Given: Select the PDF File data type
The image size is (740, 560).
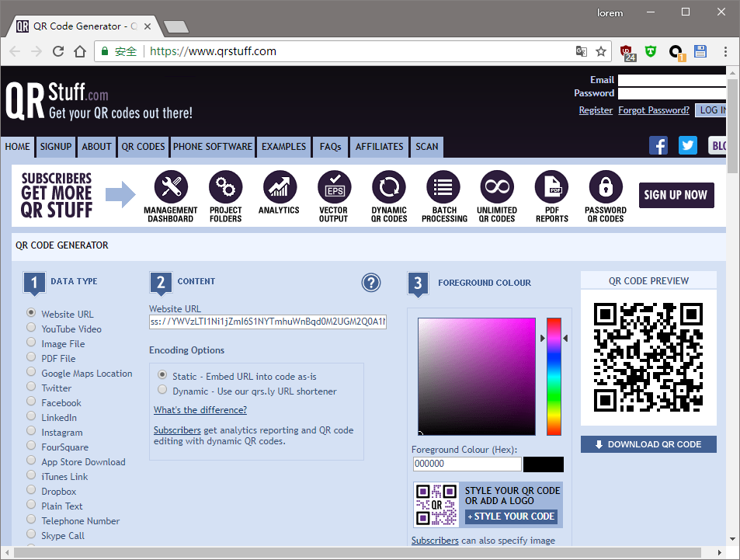Looking at the screenshot, I should click(31, 357).
